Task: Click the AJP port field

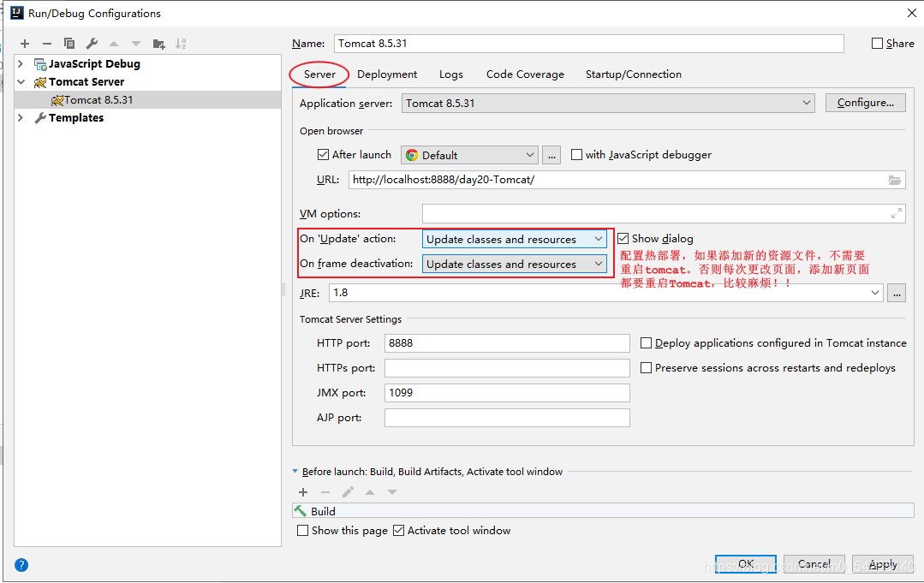Action: coord(507,418)
